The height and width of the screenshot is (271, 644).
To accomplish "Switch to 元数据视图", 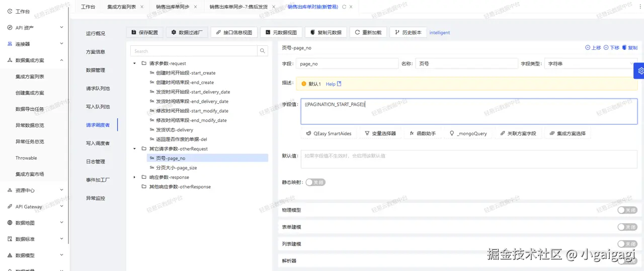I will point(281,32).
